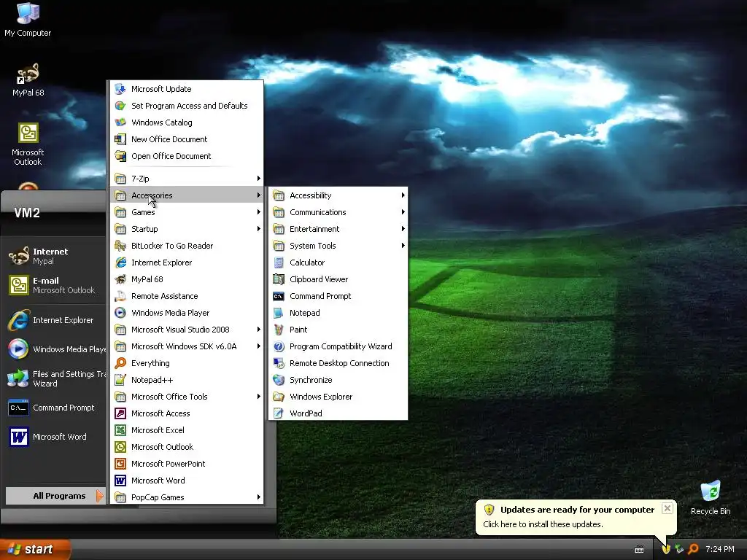Open pinned E-mail Microsoft Outlook item
Screen dimensions: 747x560
coord(56,285)
